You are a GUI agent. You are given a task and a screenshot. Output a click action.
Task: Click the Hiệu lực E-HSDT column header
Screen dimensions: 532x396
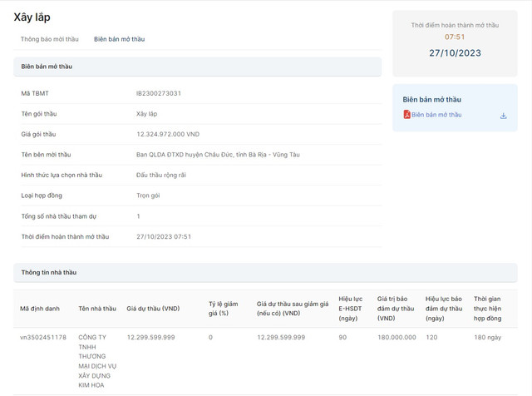351,309
